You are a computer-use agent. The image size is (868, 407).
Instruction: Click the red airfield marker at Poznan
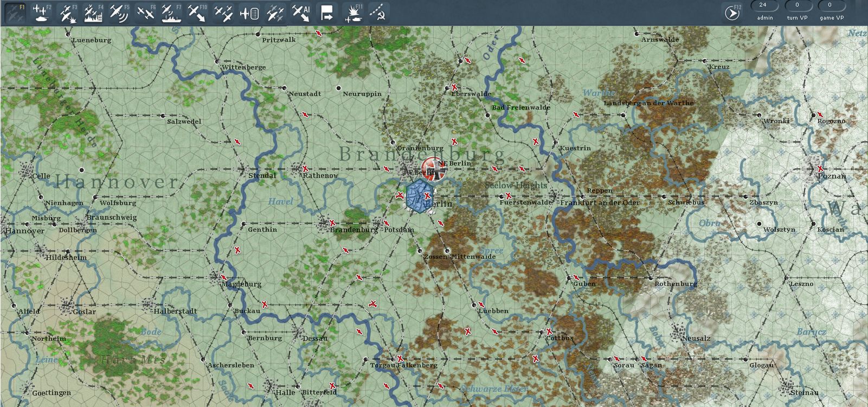[820, 169]
